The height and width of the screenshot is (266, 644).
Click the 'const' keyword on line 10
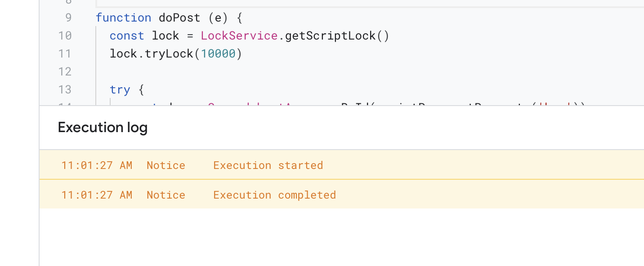coord(127,36)
